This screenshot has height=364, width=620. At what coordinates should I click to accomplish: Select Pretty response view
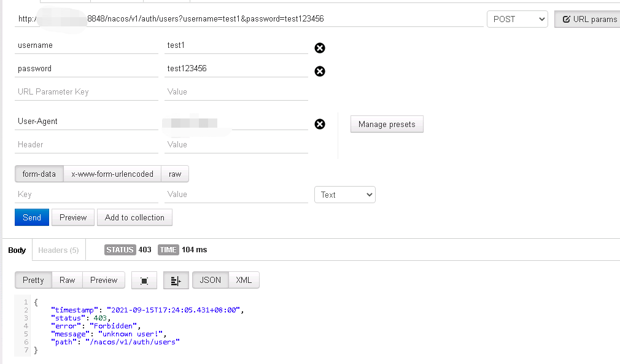(33, 281)
